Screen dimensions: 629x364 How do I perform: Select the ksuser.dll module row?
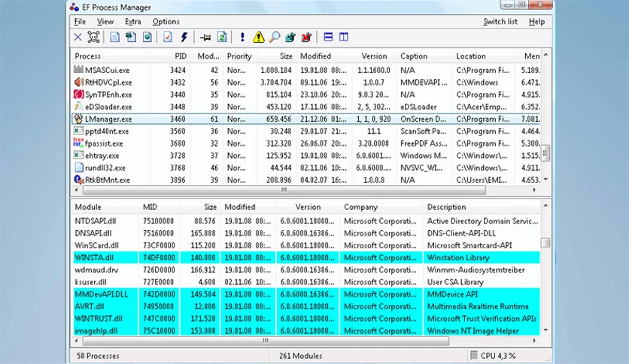coord(306,282)
